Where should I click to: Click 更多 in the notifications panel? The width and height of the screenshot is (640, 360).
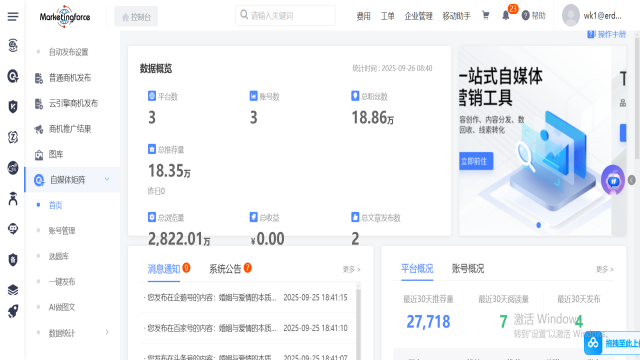(351, 269)
